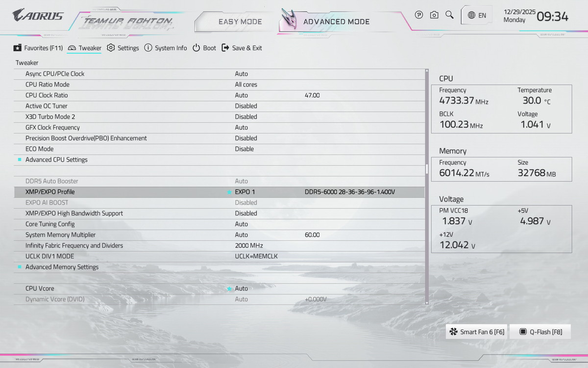Switch to Easy Mode
This screenshot has height=368, width=588.
tap(240, 22)
